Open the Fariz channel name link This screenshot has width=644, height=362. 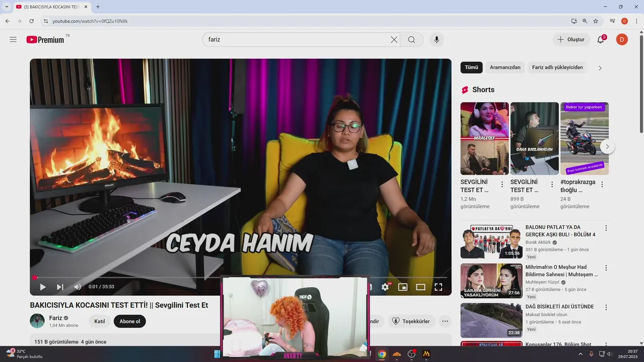click(x=55, y=318)
